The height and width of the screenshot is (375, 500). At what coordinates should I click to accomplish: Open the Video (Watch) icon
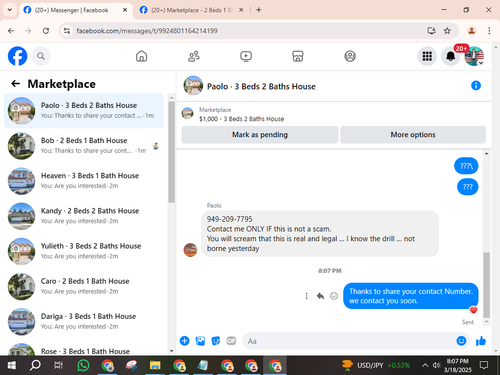point(246,56)
